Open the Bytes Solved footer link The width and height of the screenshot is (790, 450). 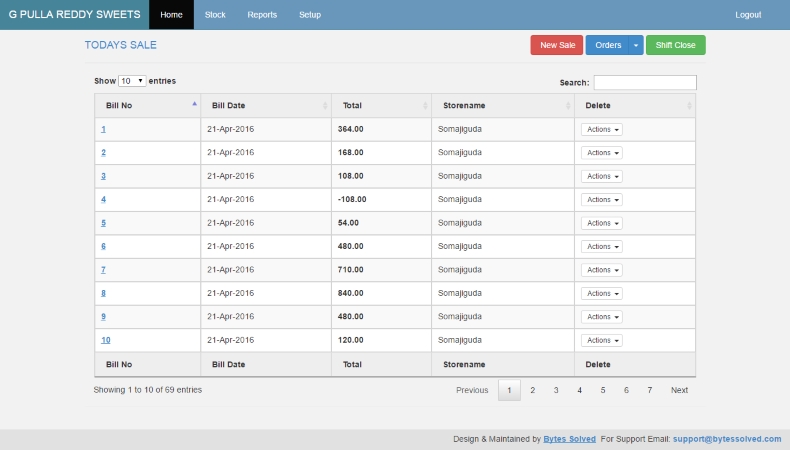click(571, 439)
